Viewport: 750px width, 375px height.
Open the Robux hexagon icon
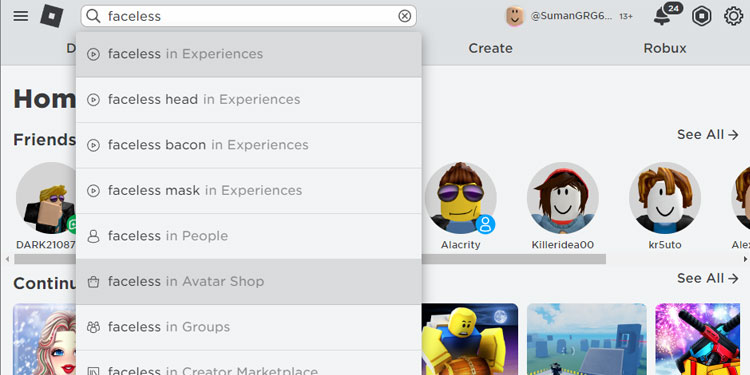[x=701, y=16]
